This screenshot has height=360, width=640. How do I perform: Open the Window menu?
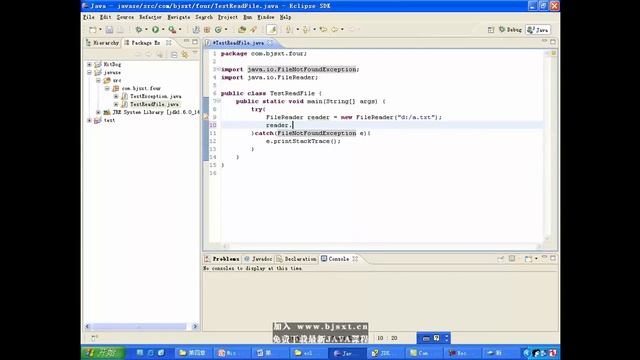[266, 17]
